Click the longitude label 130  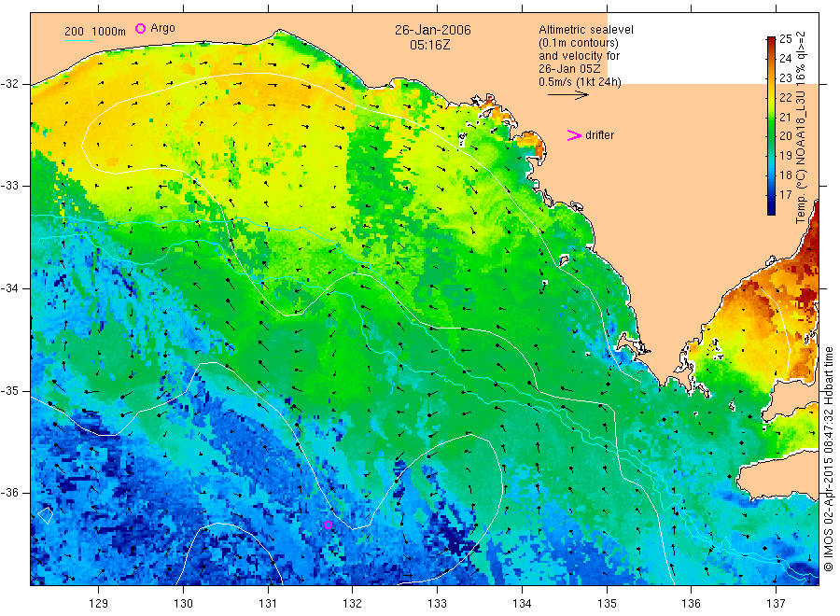pyautogui.click(x=183, y=604)
